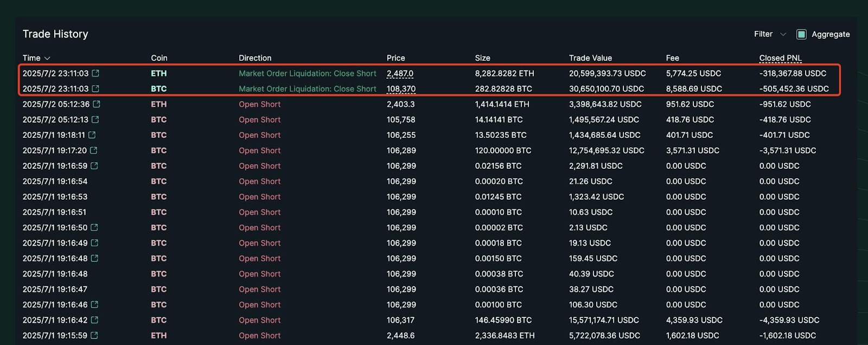Click price 106,317
Screen dimensions: 868x345
[x=400, y=320]
